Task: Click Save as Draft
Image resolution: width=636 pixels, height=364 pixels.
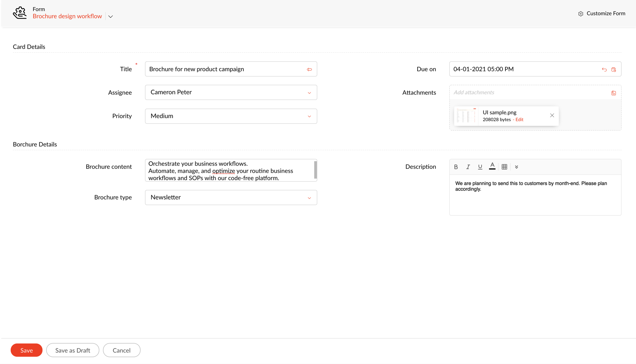Action: pyautogui.click(x=73, y=350)
